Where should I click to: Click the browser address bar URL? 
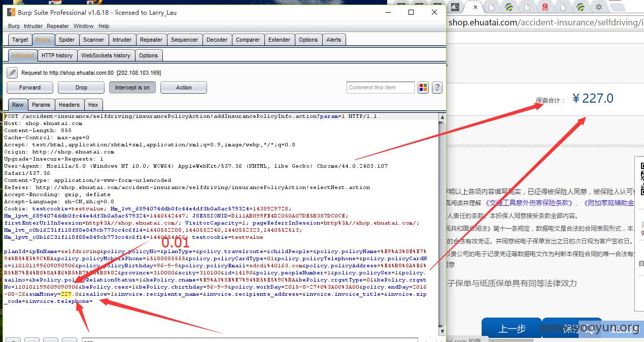pos(546,22)
